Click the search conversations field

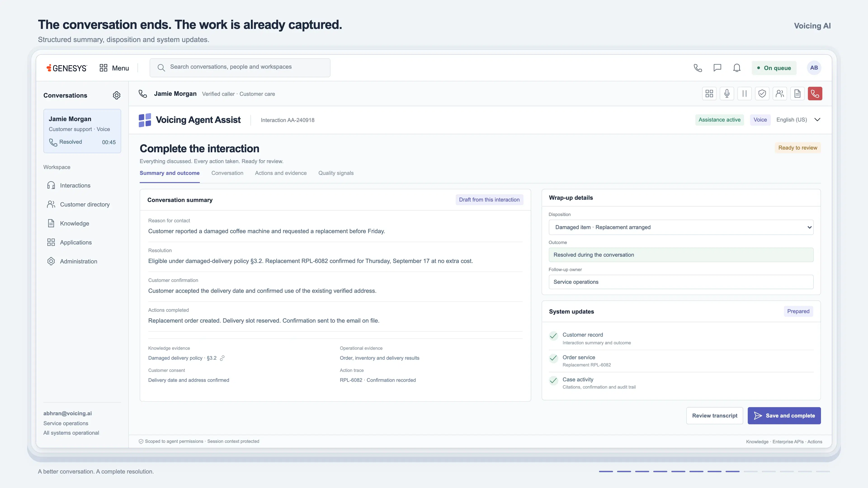tap(240, 68)
